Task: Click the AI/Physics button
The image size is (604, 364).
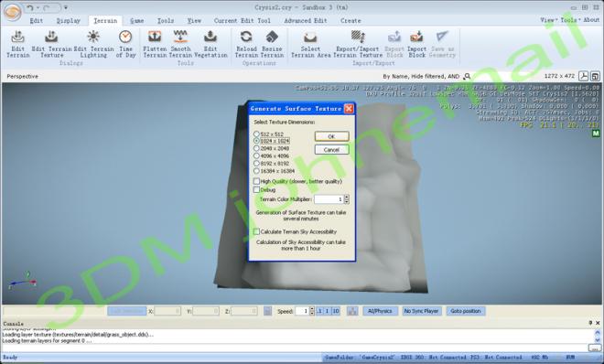Action: coord(380,311)
